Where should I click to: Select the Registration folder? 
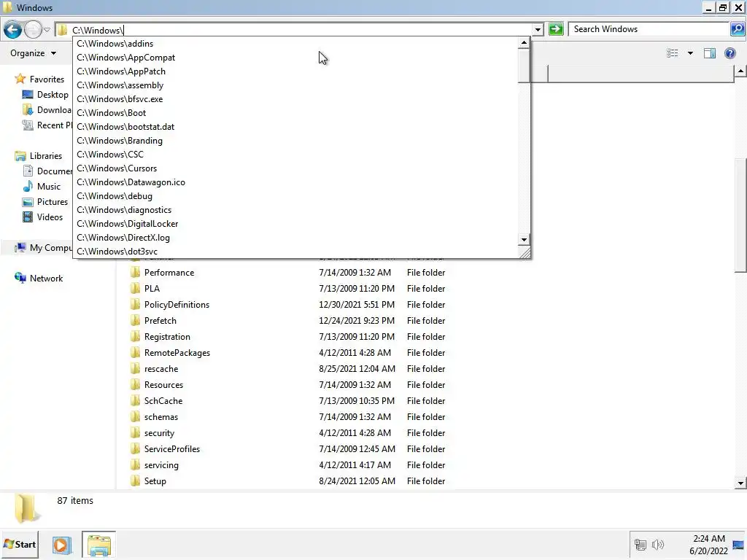click(x=167, y=336)
